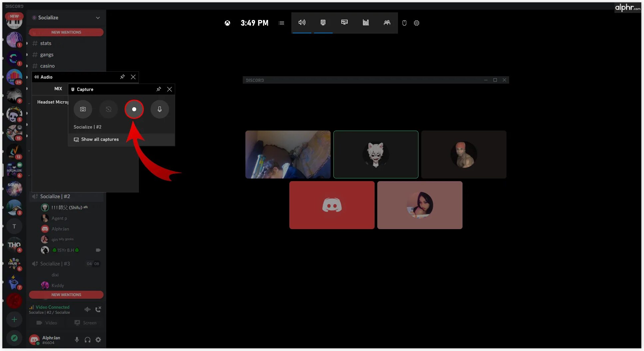Toggle the Resources widget in Game Bar

click(x=366, y=23)
